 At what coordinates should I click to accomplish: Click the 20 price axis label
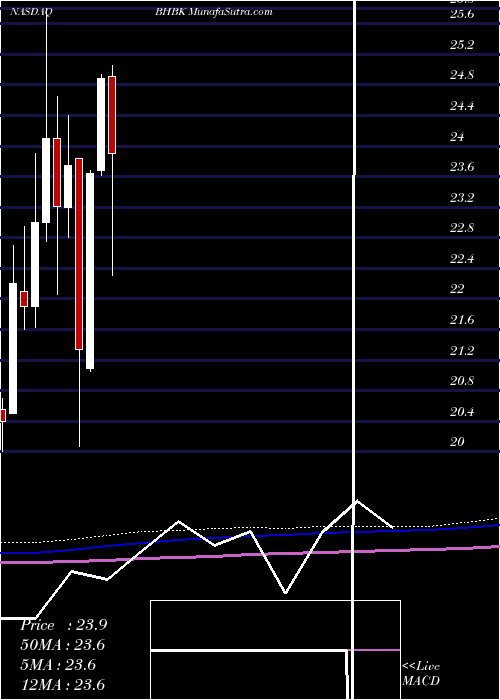pyautogui.click(x=457, y=442)
